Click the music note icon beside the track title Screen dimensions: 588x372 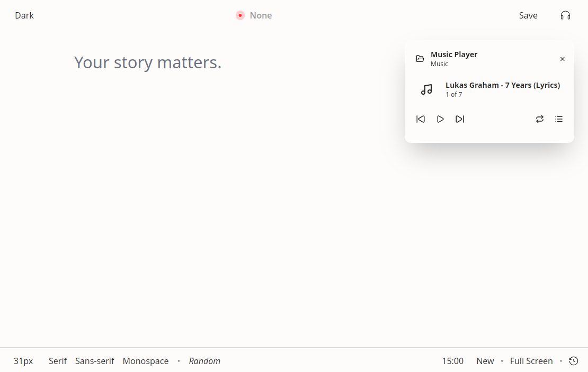[x=426, y=89]
